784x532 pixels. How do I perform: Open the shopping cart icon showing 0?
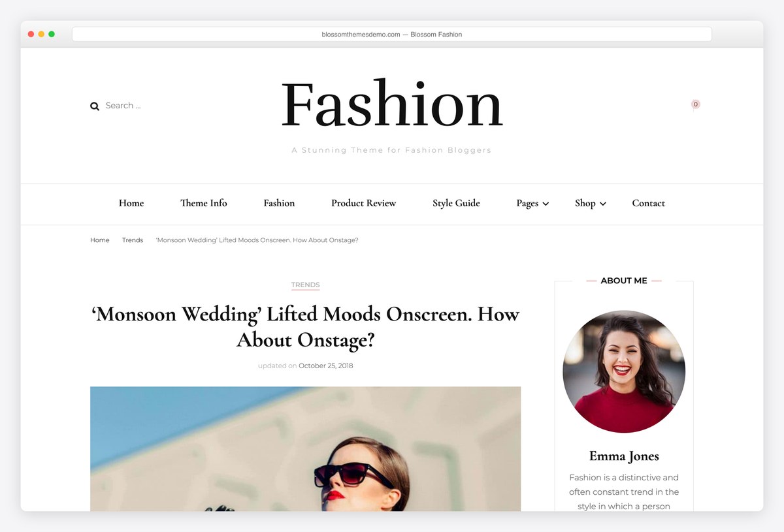(695, 104)
